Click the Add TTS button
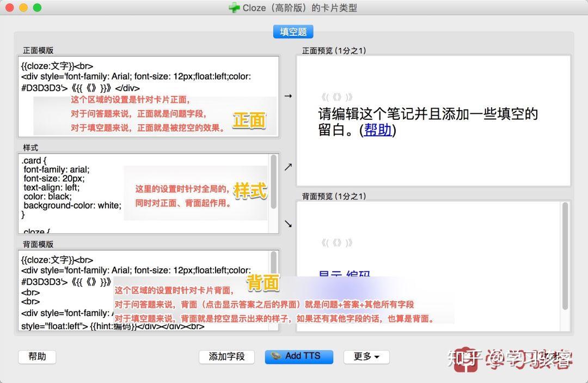The height and width of the screenshot is (383, 588). coord(299,356)
